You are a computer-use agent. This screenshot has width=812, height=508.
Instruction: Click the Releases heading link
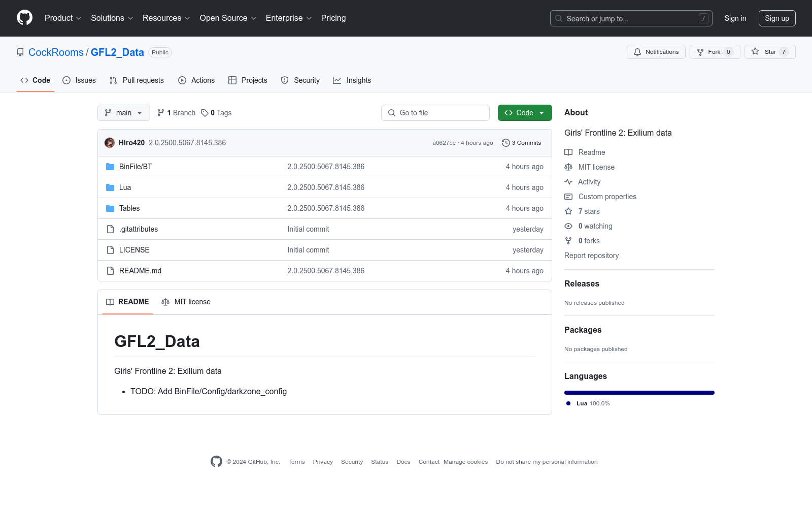tap(582, 283)
